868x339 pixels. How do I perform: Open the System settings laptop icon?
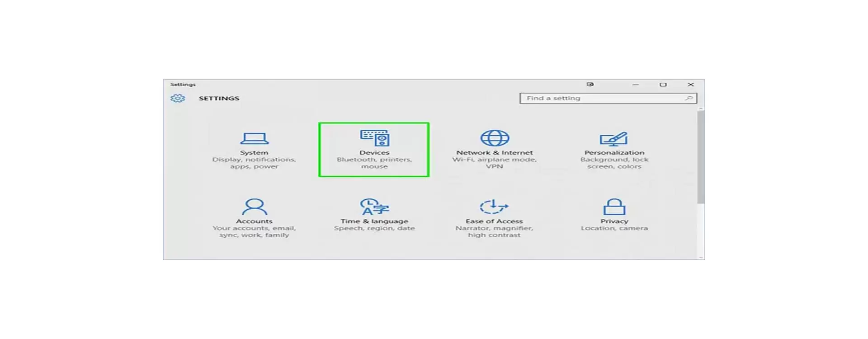[x=254, y=138]
